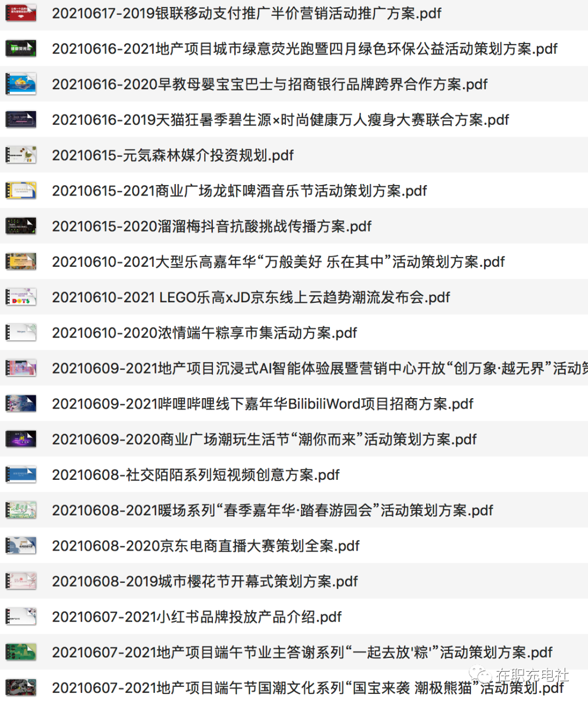Viewport: 588px width, 701px height.
Task: Select 浓情端午粽享市集活动方案.pdf
Action: (204, 333)
